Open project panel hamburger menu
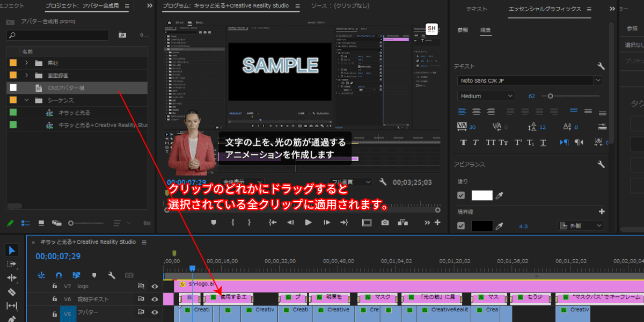 pos(127,6)
